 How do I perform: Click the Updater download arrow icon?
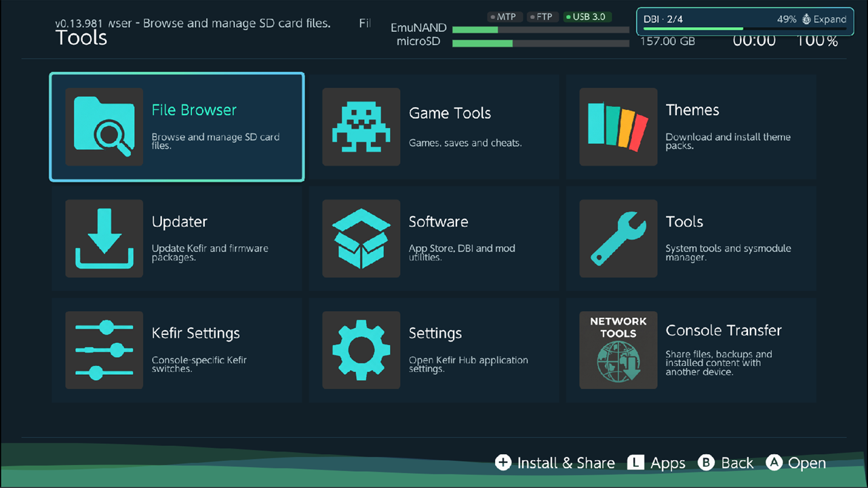[104, 239]
